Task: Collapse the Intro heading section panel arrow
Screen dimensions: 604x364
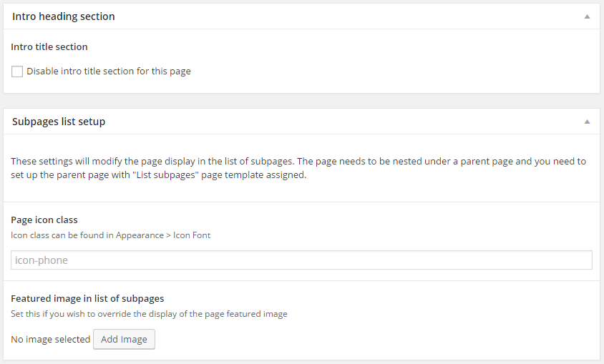Action: pyautogui.click(x=587, y=16)
